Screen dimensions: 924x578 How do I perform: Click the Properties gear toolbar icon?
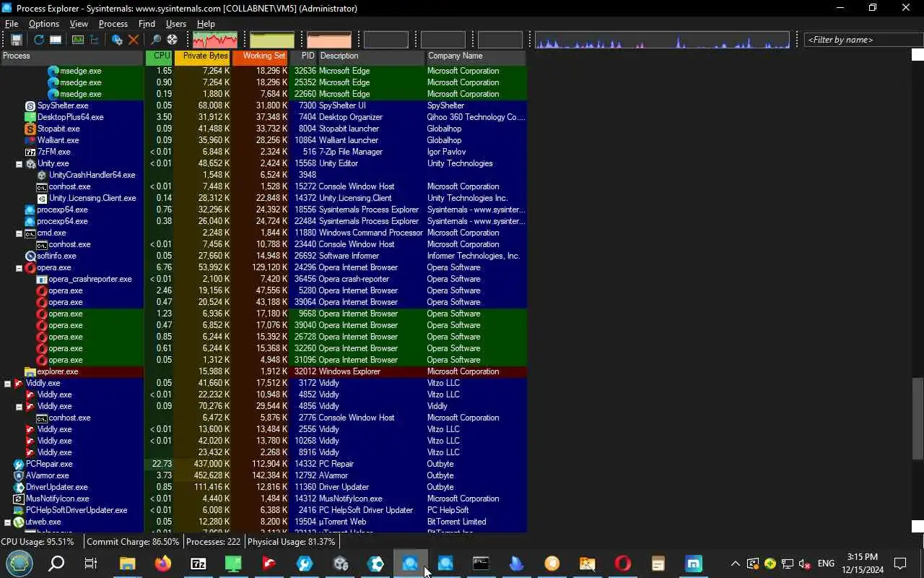[x=117, y=40]
